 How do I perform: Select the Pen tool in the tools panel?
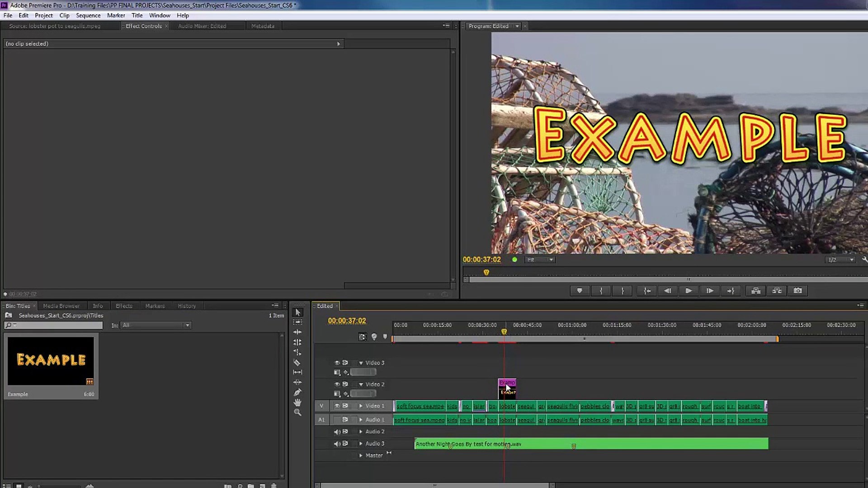(297, 391)
